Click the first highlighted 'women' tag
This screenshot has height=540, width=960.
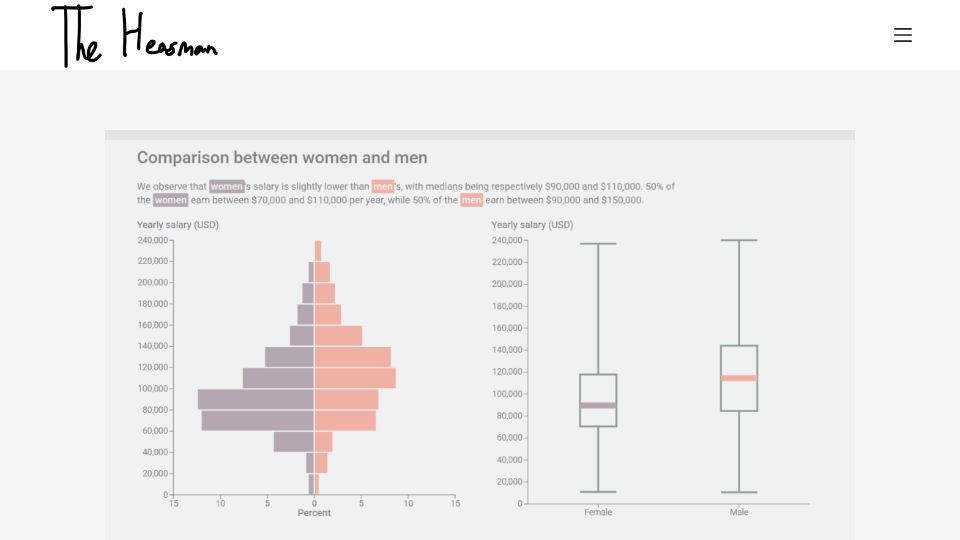227,186
